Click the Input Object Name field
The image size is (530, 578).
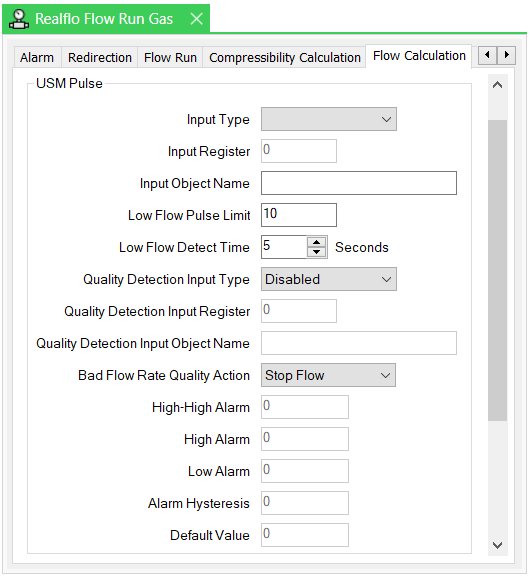click(359, 183)
